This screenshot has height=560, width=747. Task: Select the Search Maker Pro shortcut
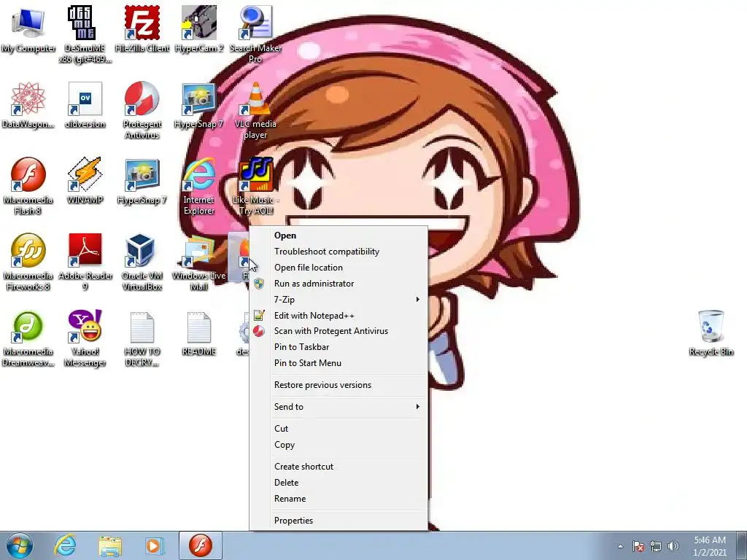255,34
